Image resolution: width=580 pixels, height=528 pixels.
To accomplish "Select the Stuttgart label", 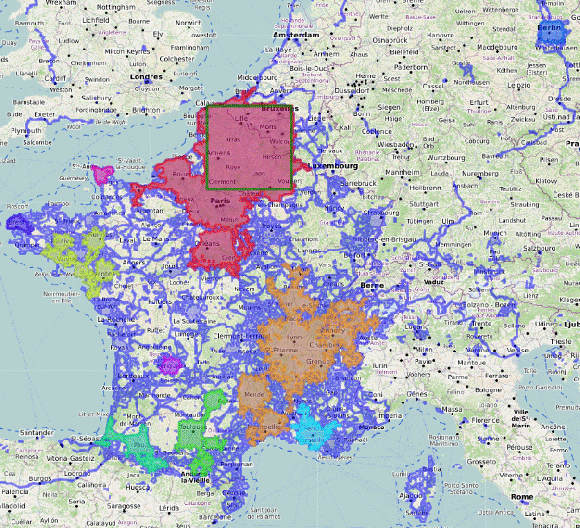I will [424, 204].
